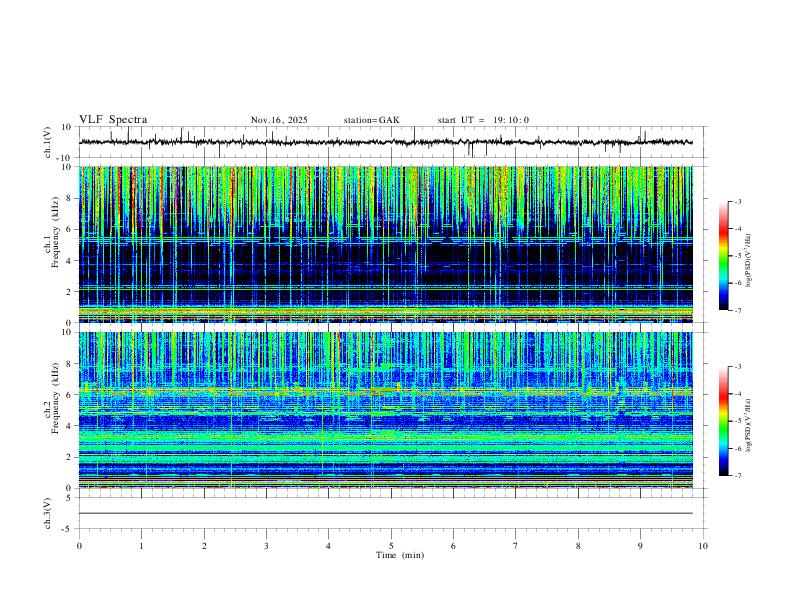This screenshot has height=612, width=792.
Task: Click ch.1 color bar '-7' label
Action: pos(737,311)
